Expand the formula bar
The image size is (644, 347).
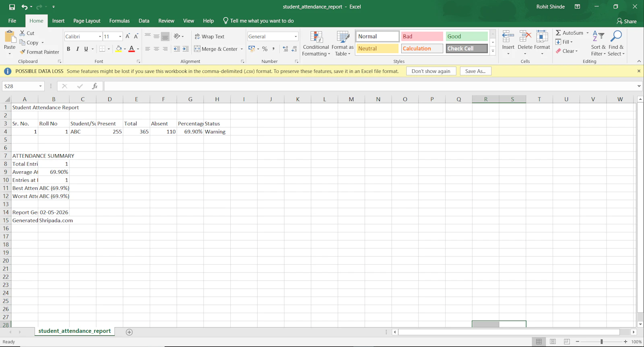639,86
